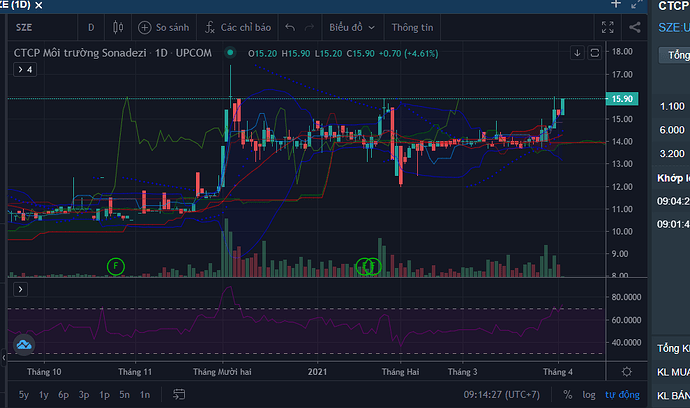
Task: Click the 18.00 price scale value
Action: 622,51
